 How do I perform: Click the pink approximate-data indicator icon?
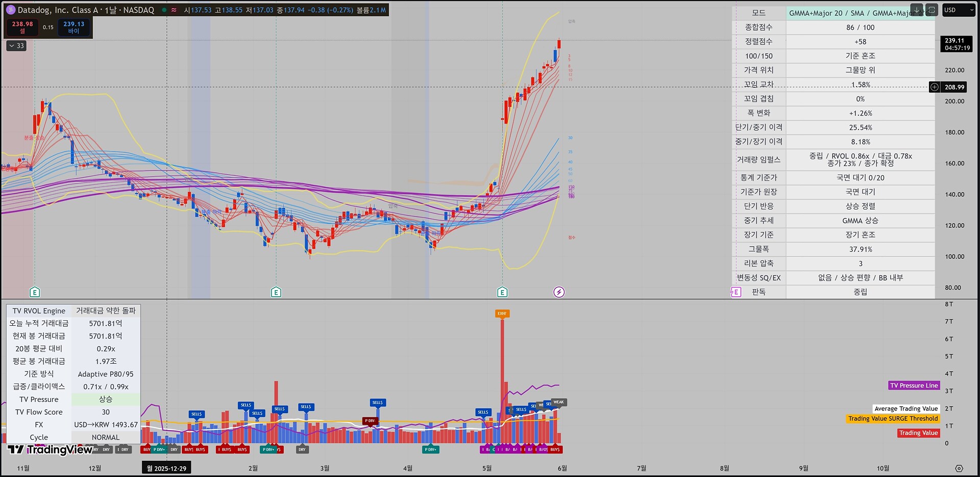point(174,10)
